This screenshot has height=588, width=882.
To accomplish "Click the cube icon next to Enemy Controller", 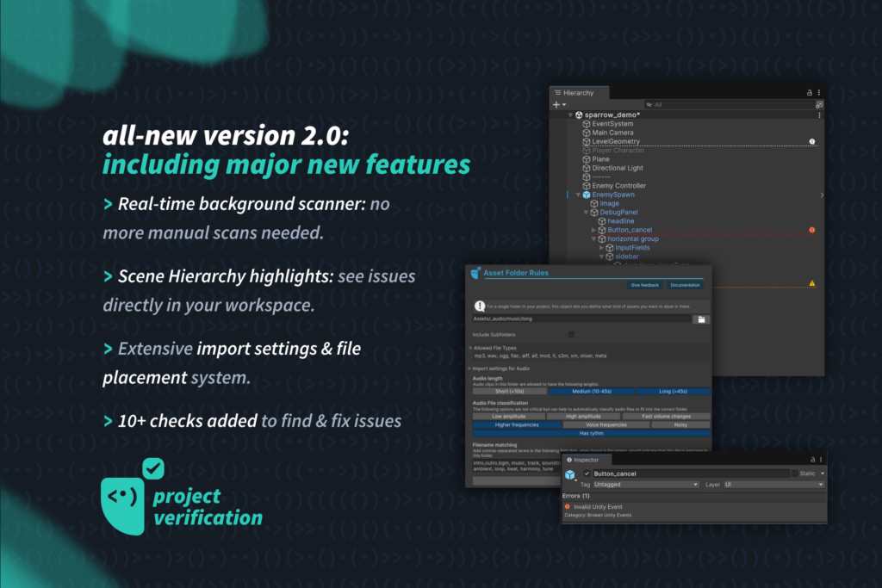I will [586, 185].
